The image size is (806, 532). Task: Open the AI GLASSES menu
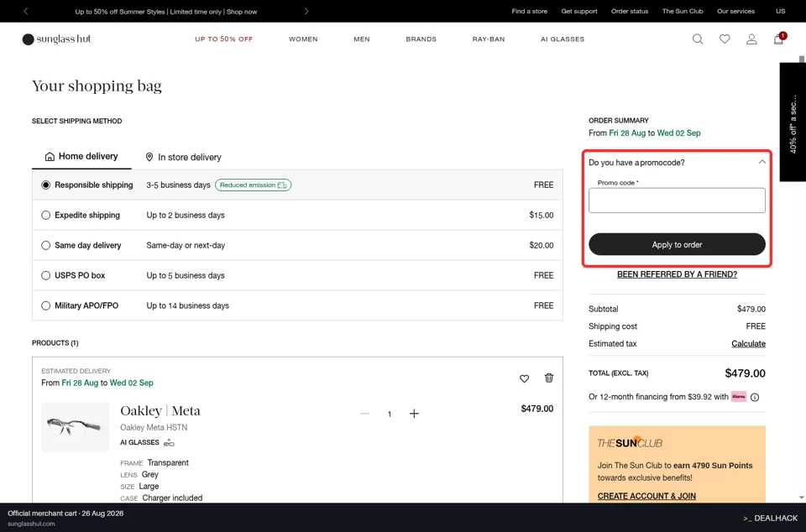pyautogui.click(x=563, y=39)
